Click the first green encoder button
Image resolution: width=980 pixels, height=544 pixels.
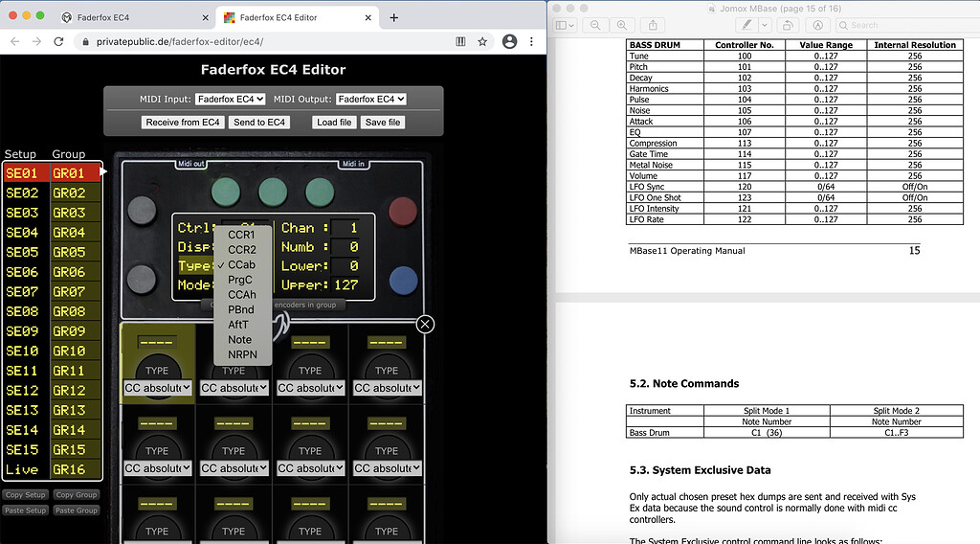coord(226,192)
